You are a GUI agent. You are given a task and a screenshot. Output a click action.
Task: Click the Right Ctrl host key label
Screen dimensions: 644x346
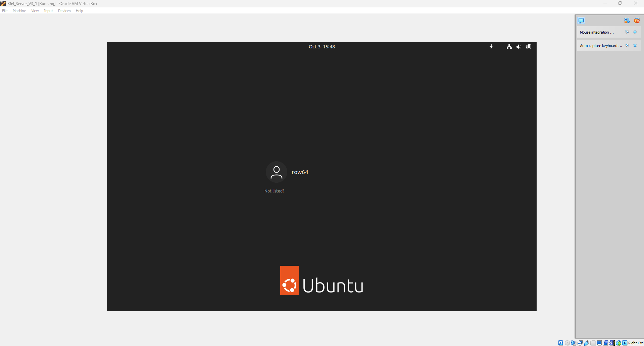(636, 343)
